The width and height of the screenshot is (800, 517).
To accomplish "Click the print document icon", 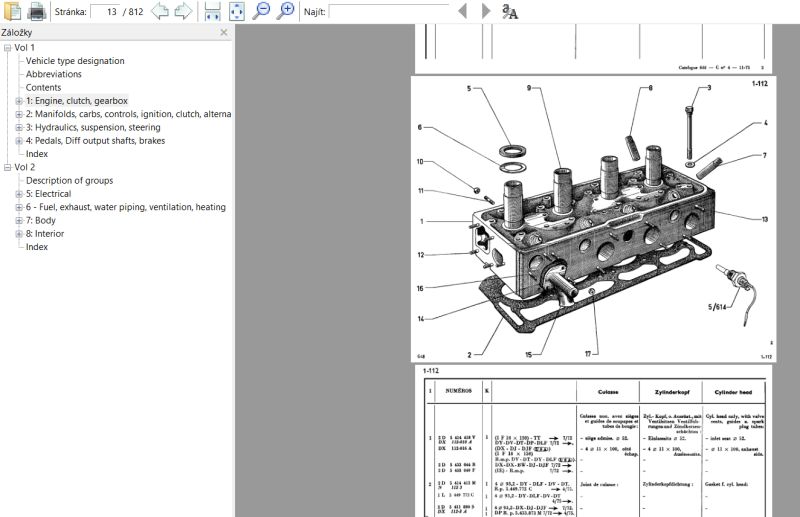I will click(x=37, y=11).
